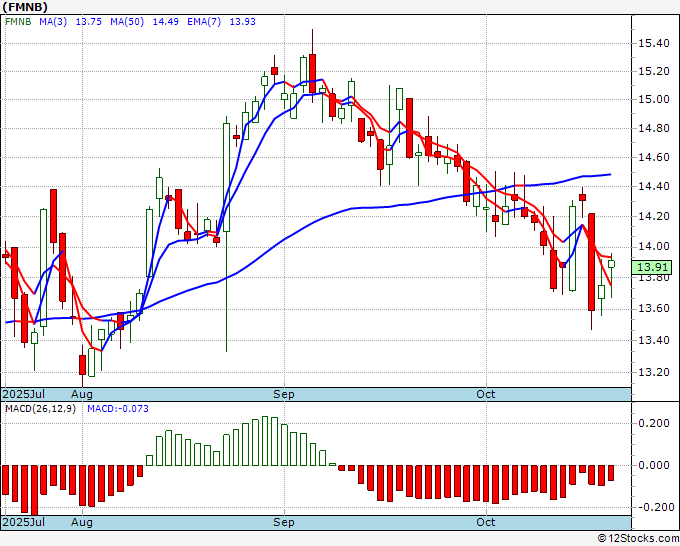Viewport: 680px width, 546px height.
Task: Click the last green candlestick near 13.91
Action: point(611,264)
